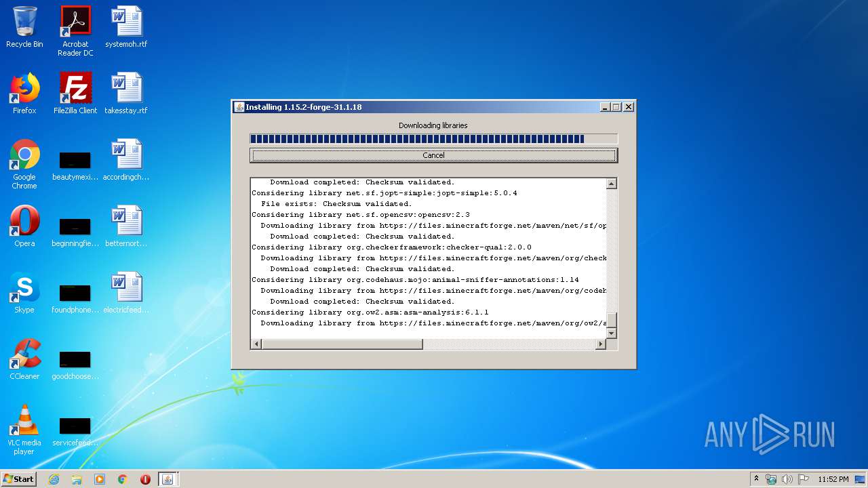Click the 11:52 PM clock
This screenshot has height=488, width=868.
[833, 479]
